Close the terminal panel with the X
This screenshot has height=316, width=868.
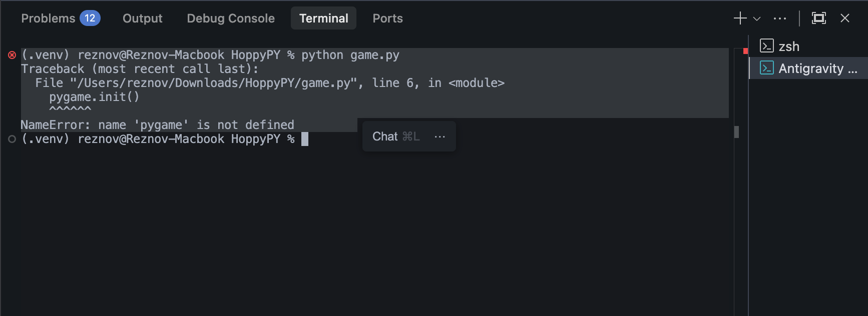845,18
